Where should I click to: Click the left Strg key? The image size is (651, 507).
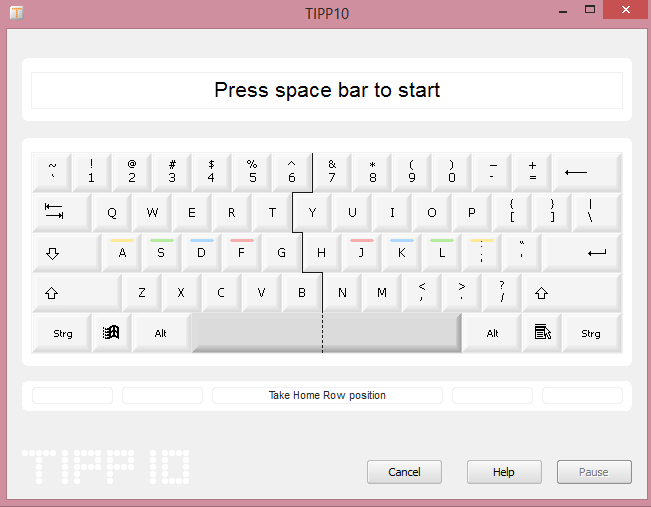click(62, 333)
